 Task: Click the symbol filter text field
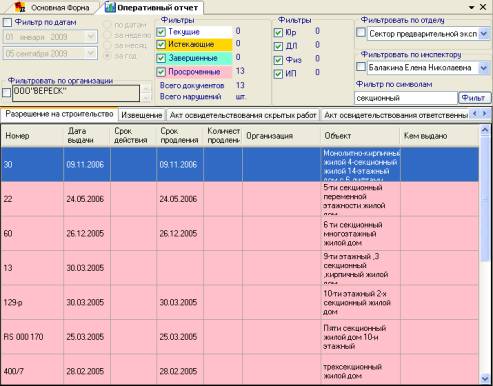(x=406, y=98)
